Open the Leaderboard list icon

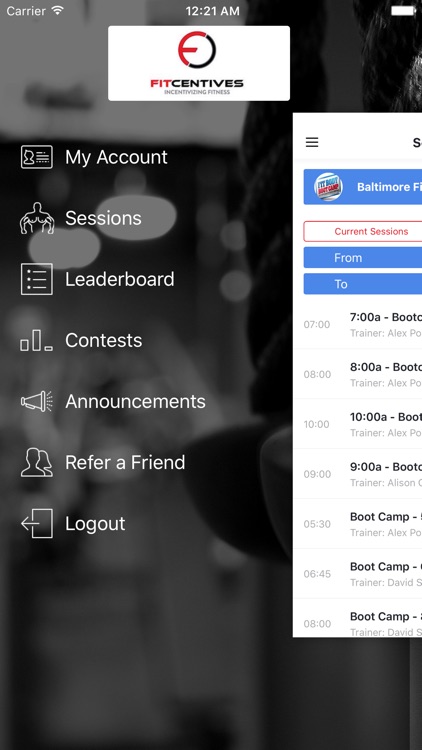click(36, 279)
